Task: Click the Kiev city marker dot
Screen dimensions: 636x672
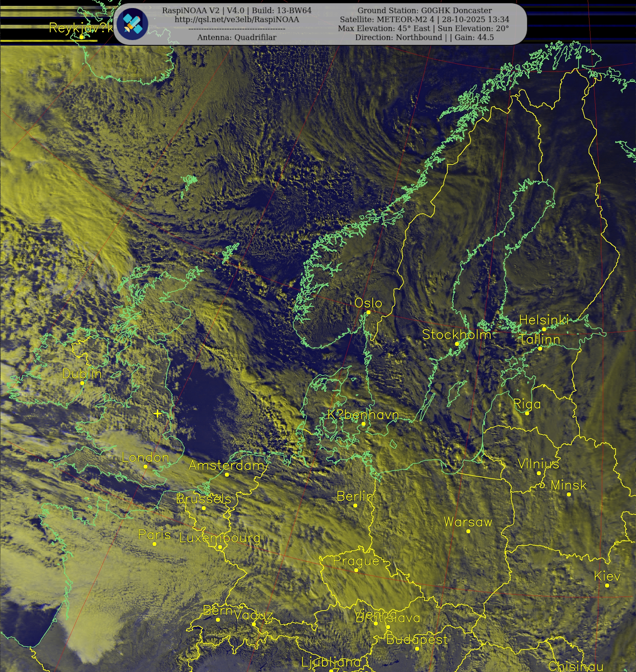Action: pos(607,585)
